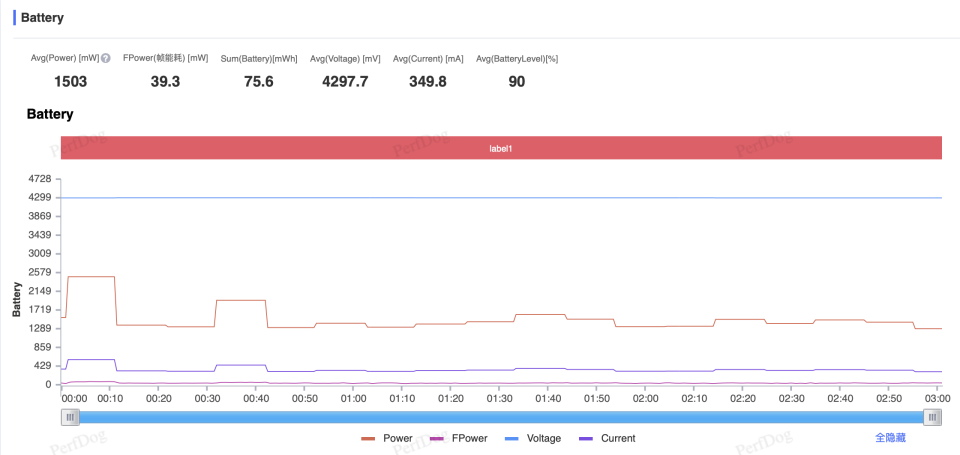Toggle the Voltage series in the legend

pos(533,438)
